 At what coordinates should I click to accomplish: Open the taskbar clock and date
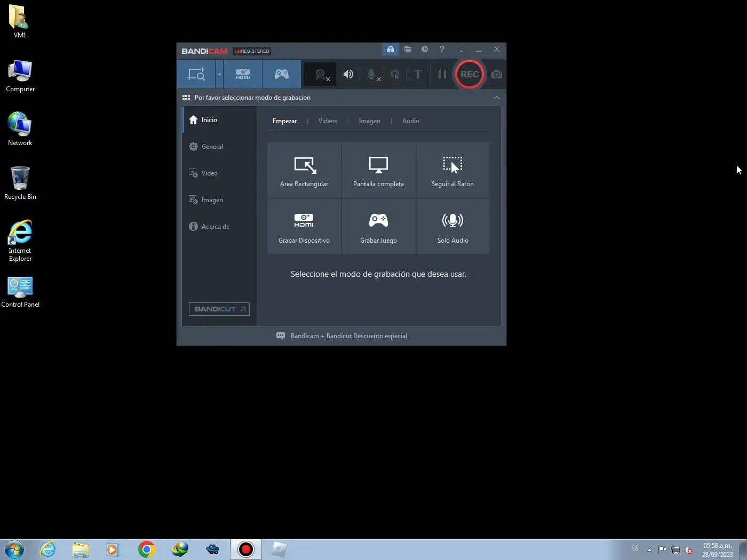click(718, 550)
